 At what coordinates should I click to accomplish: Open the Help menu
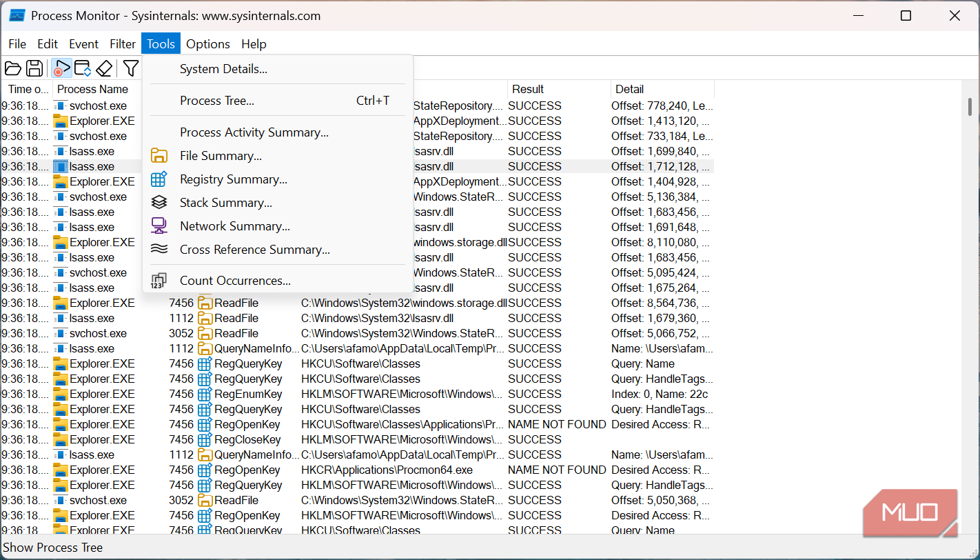click(254, 44)
